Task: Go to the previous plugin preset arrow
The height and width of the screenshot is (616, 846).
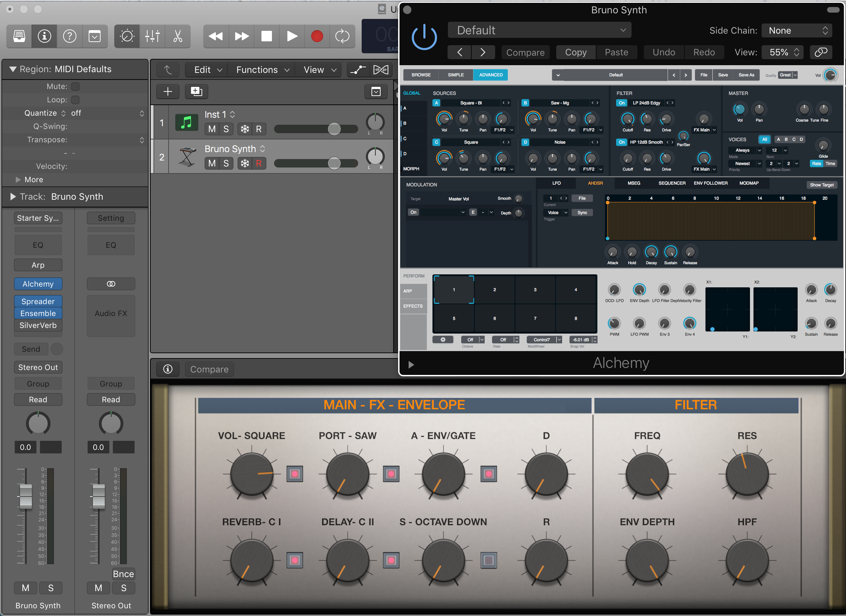Action: pos(459,52)
